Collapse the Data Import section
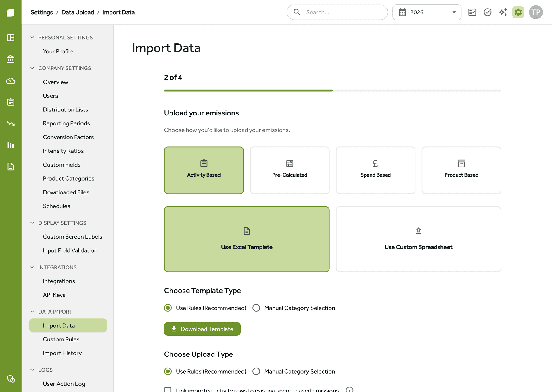 point(32,312)
